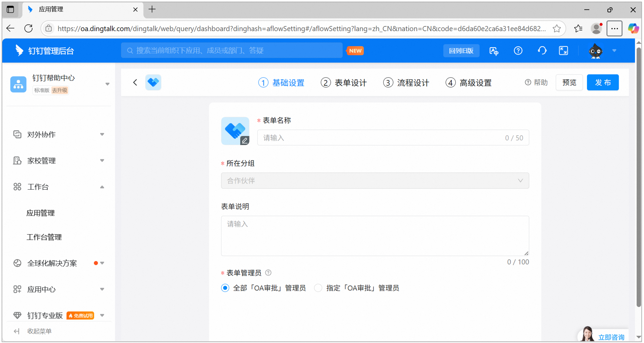Viewport: 644px width, 343px height.
Task: Focus the admin console search box
Action: [x=232, y=51]
